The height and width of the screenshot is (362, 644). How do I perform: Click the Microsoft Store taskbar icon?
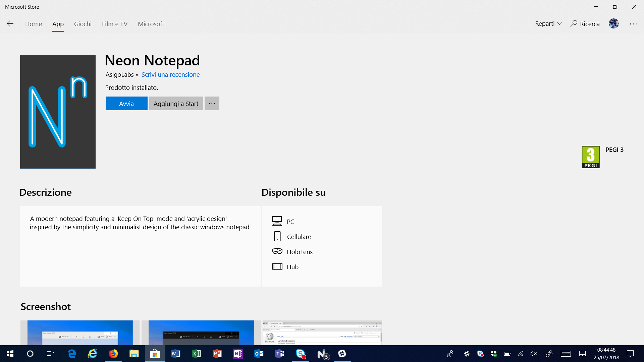tap(155, 354)
